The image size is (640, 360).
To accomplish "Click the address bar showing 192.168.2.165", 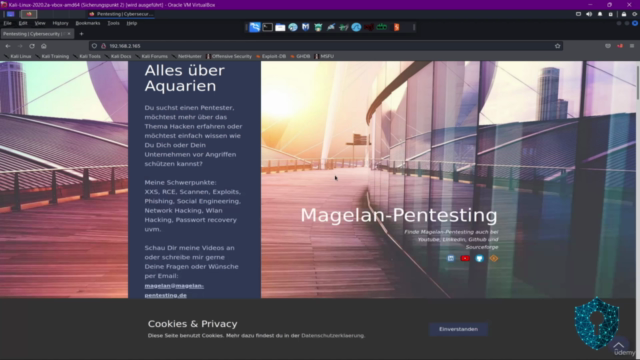I will point(326,46).
